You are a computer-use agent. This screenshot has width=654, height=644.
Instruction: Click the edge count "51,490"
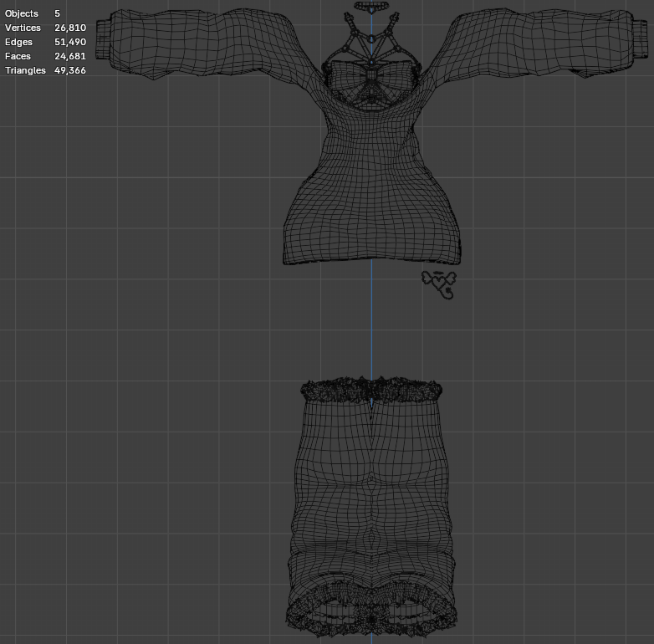point(70,42)
